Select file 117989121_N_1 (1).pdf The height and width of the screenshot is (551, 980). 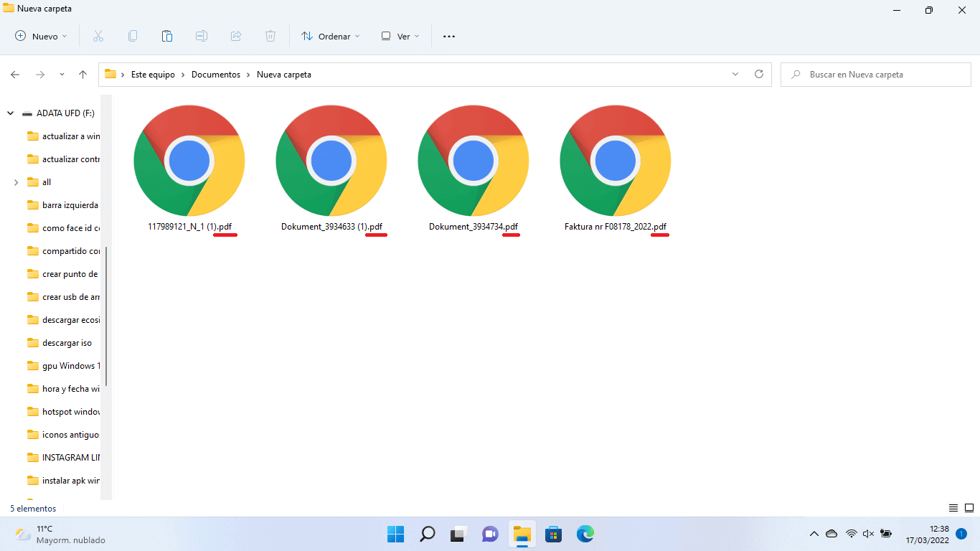point(189,168)
